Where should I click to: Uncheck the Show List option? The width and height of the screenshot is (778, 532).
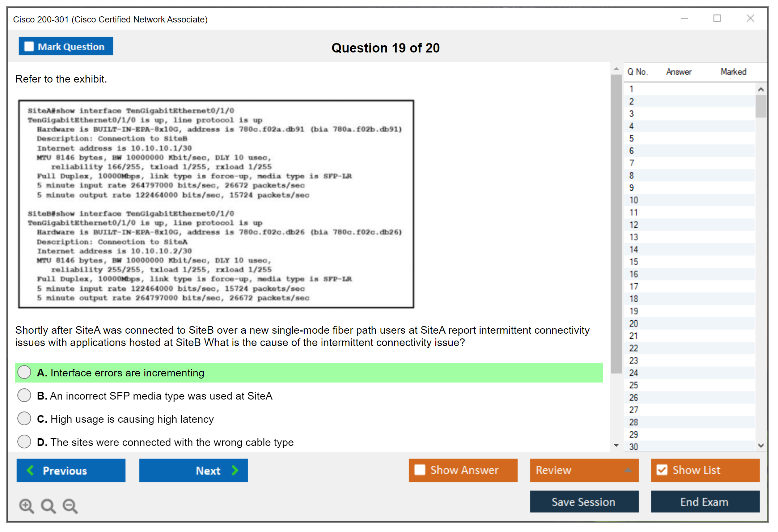(x=662, y=470)
